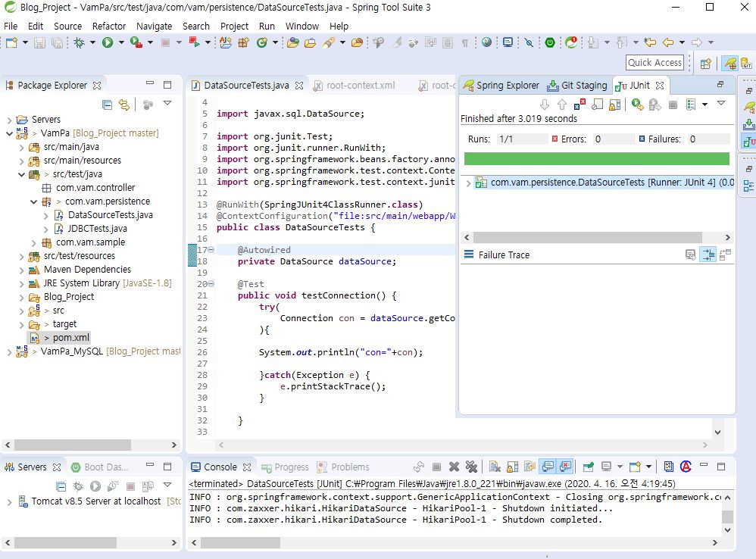Screen dimensions: 756x559
Task: Open the Navigate menu
Action: click(x=154, y=26)
